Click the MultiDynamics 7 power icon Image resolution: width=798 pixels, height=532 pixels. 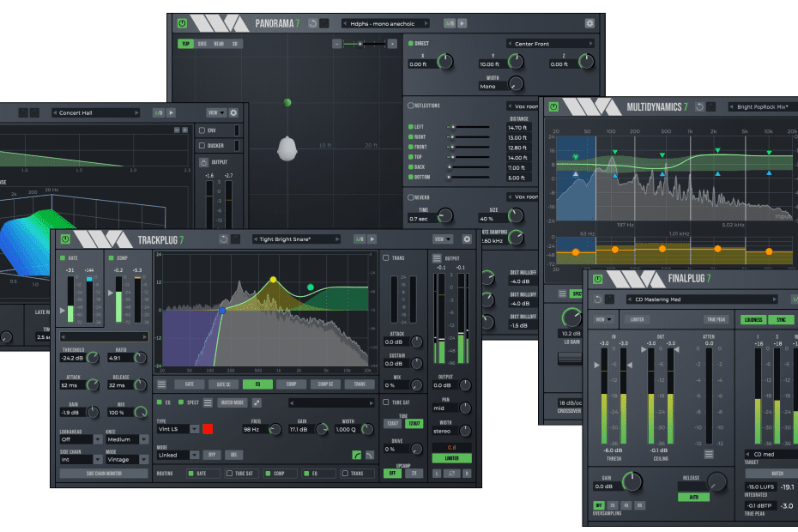coord(554,107)
